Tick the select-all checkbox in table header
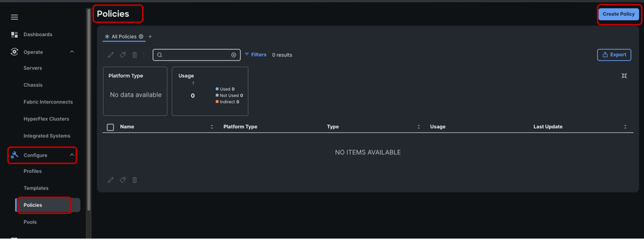This screenshot has height=241, width=644. click(110, 128)
